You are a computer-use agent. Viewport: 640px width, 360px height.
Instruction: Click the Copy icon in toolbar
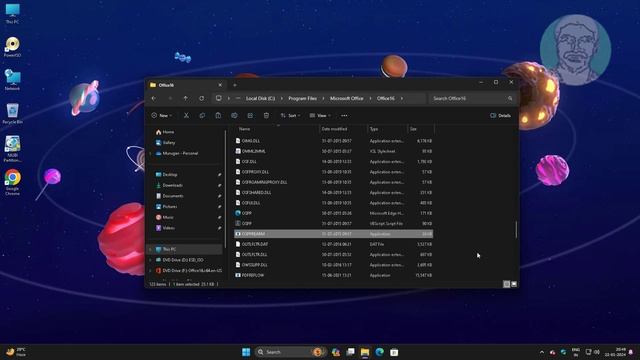click(x=202, y=116)
